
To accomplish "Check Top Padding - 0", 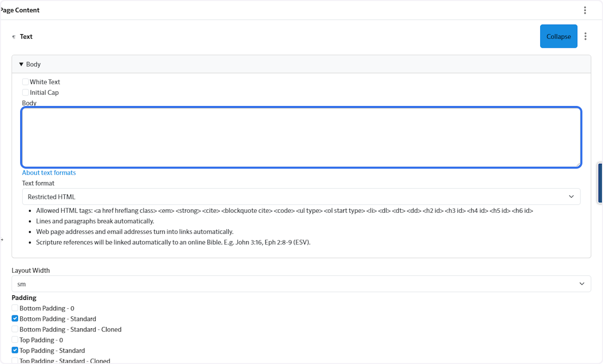I will point(15,340).
